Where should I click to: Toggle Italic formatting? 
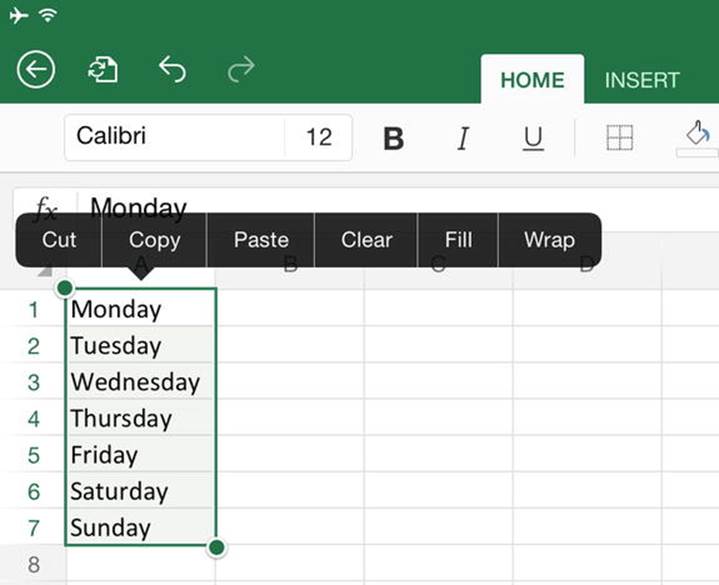[x=463, y=138]
